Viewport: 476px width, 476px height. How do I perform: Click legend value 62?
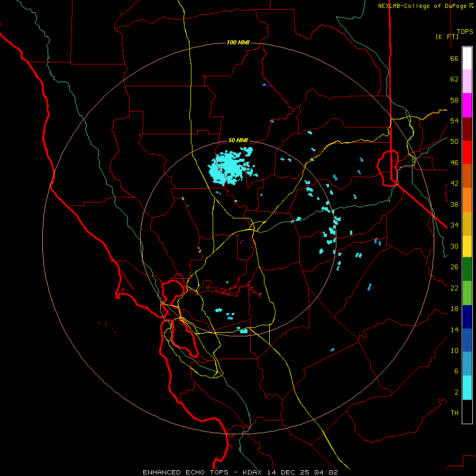pyautogui.click(x=454, y=79)
